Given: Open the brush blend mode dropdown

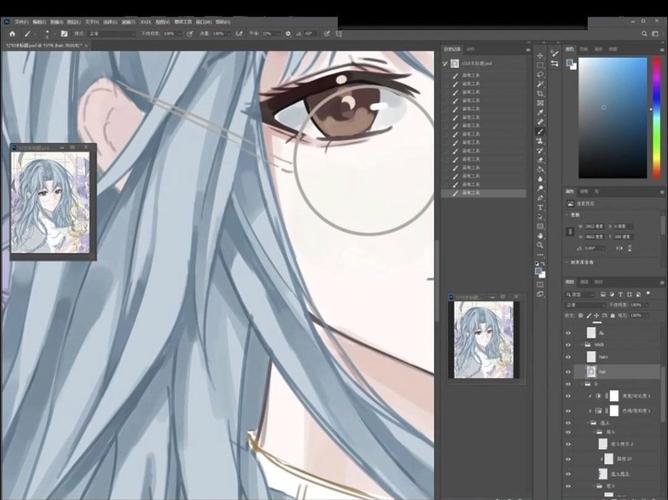Looking at the screenshot, I should tap(112, 34).
